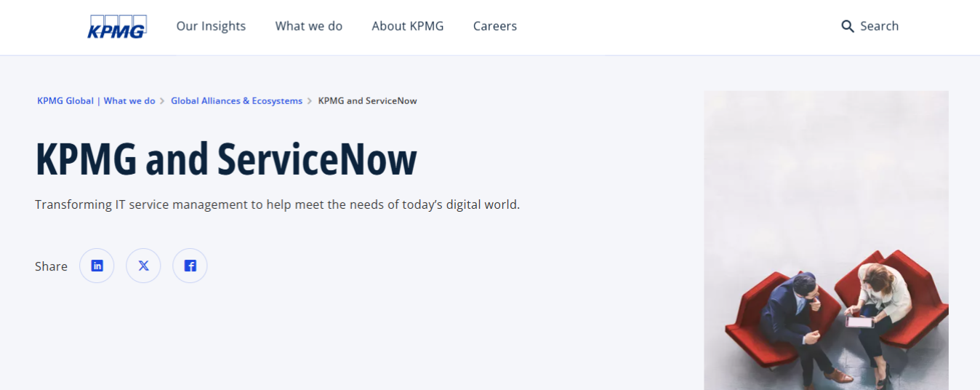The image size is (980, 390).
Task: Click the KPMG logo
Action: click(117, 26)
